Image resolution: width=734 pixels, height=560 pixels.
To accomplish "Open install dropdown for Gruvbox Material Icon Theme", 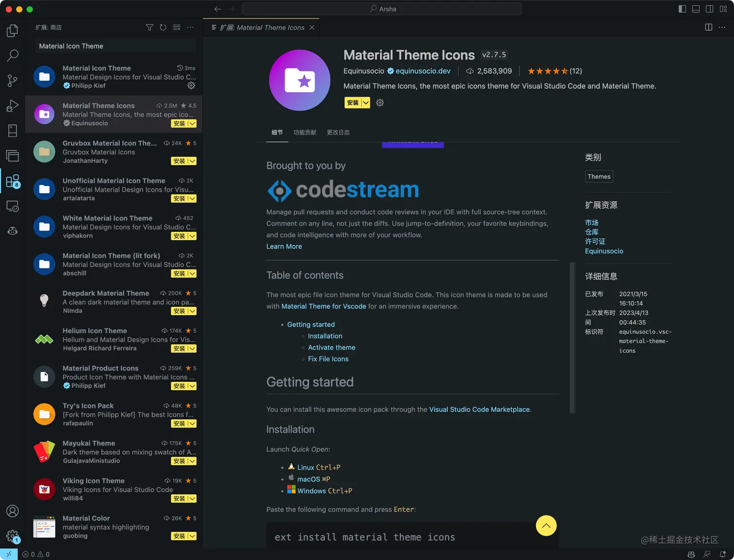I will (192, 161).
